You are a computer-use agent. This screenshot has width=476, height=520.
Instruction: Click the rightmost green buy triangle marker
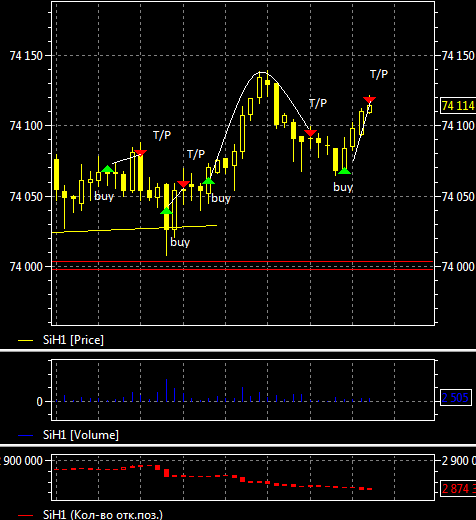click(x=344, y=171)
